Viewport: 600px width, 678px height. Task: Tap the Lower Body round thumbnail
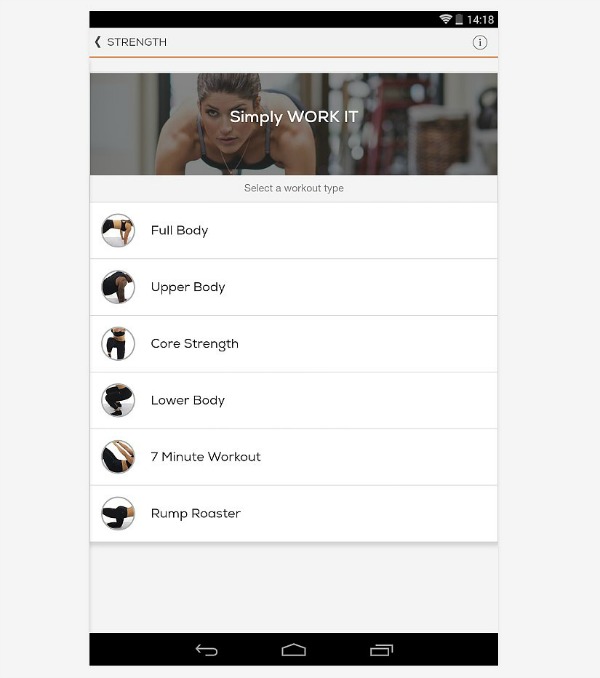point(118,400)
